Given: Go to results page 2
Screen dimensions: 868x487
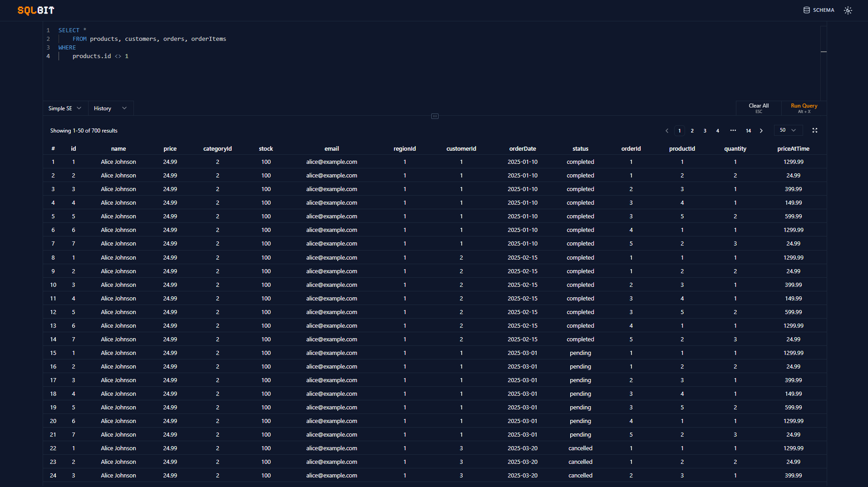Looking at the screenshot, I should (x=692, y=131).
